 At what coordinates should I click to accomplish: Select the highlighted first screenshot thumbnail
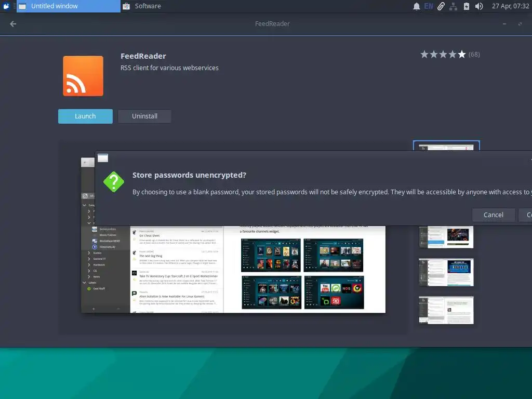click(x=446, y=145)
